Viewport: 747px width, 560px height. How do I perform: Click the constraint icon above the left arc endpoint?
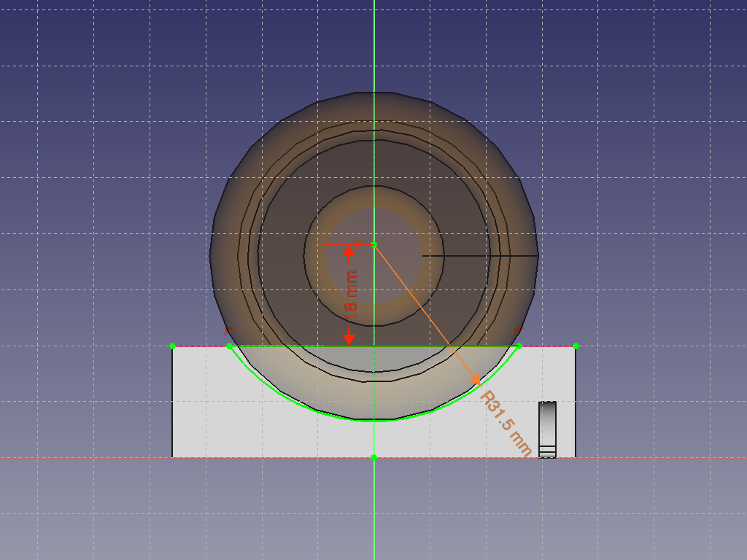229,331
